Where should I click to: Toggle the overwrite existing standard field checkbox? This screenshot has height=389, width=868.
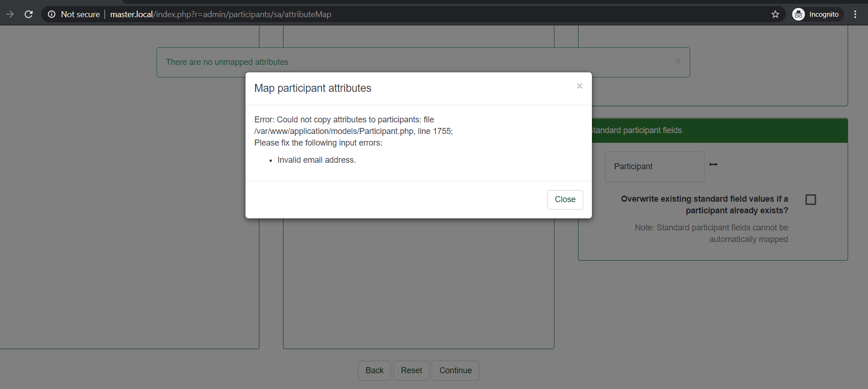click(x=811, y=200)
